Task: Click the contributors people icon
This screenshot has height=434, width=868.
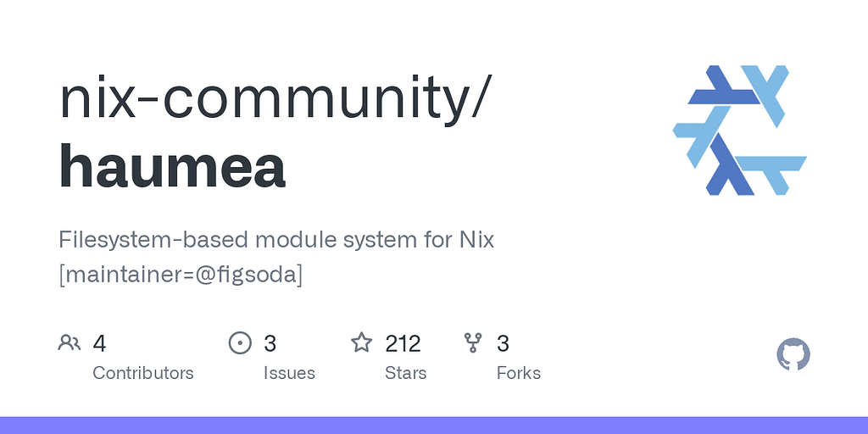Action: tap(70, 342)
